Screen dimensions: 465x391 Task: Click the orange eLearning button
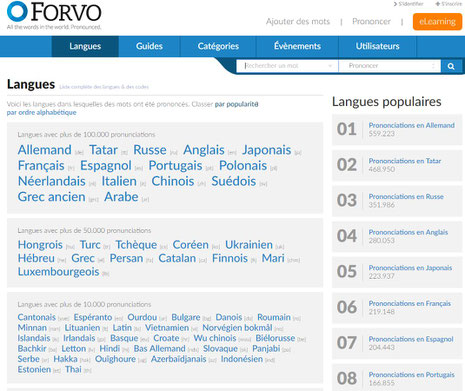click(x=437, y=22)
